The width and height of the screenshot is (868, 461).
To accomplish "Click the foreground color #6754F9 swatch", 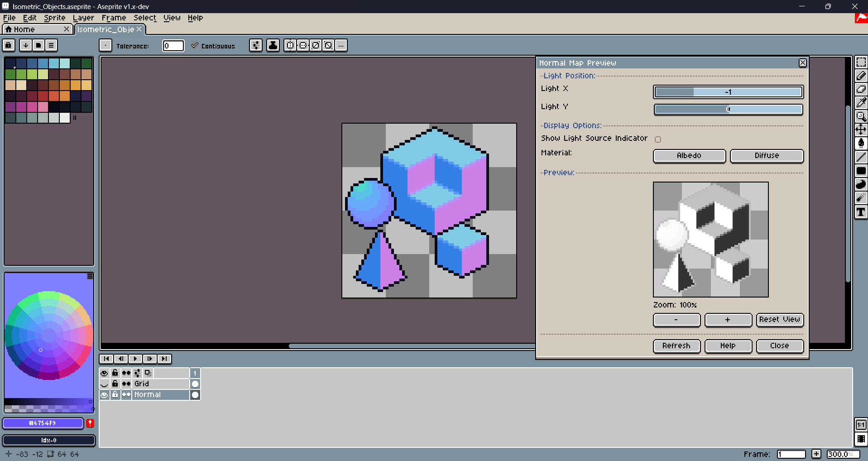I will coord(43,423).
